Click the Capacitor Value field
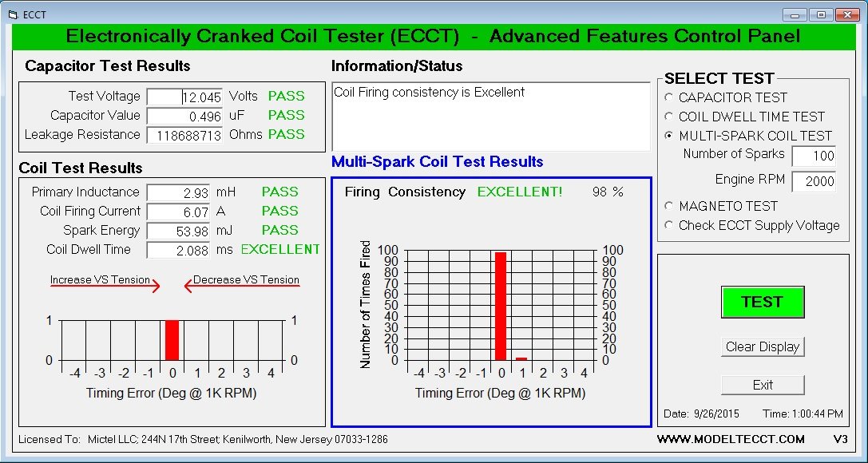868x463 pixels. (185, 116)
